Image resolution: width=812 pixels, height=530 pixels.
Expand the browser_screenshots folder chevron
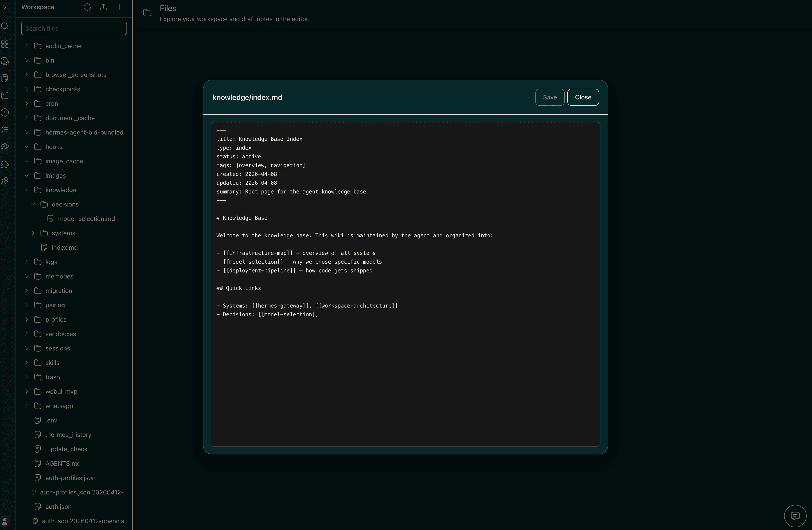tap(26, 75)
